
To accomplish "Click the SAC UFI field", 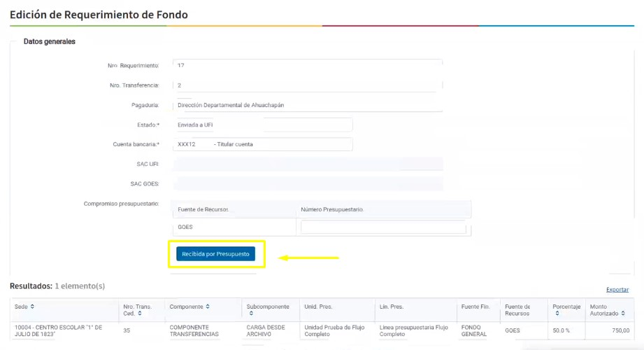I will (x=308, y=164).
